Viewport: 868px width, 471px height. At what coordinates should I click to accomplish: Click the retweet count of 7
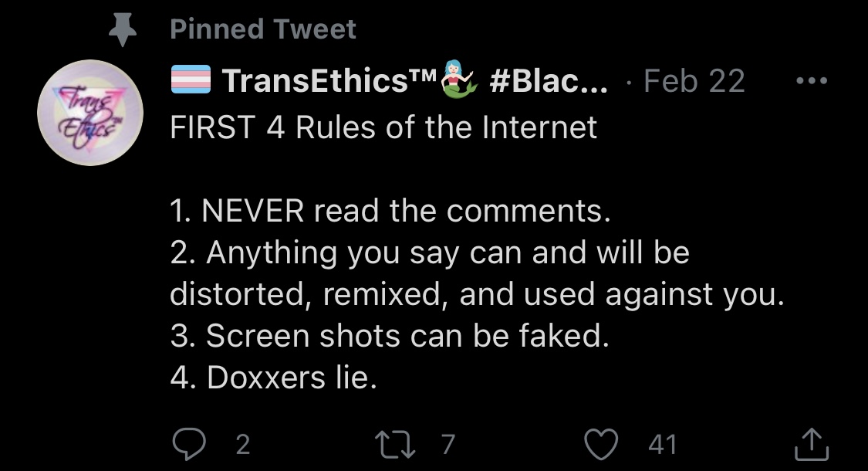448,445
